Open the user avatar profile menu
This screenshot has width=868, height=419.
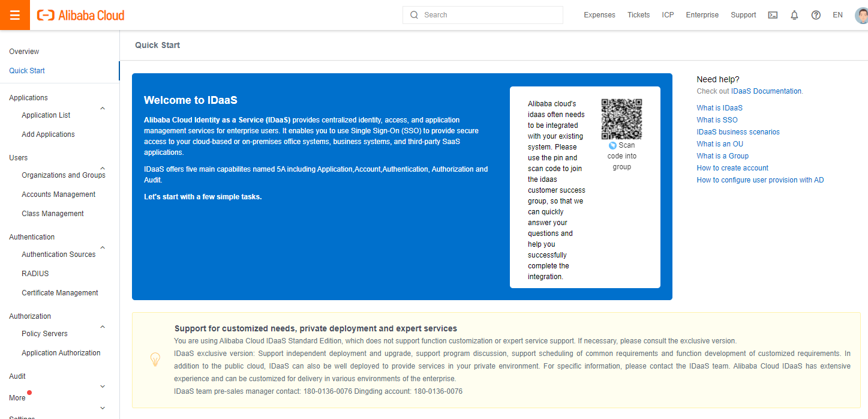[x=861, y=15]
